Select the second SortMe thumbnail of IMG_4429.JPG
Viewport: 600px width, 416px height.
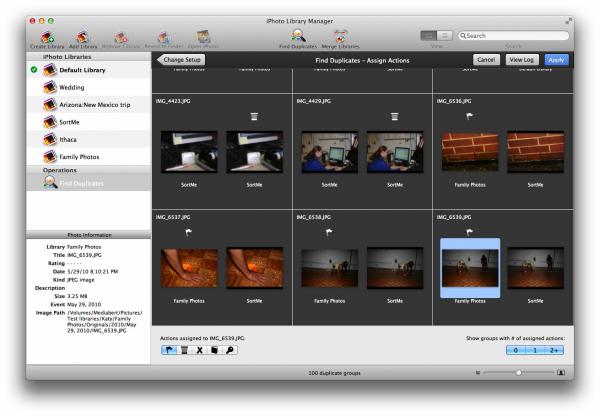[395, 152]
